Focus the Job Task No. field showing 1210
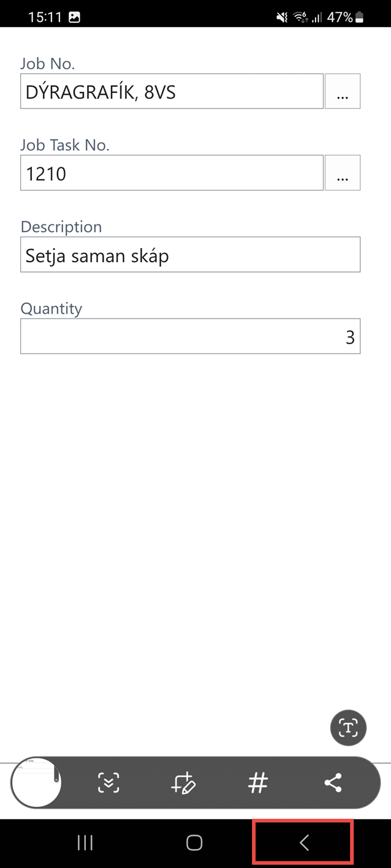The image size is (391, 868). (x=172, y=173)
